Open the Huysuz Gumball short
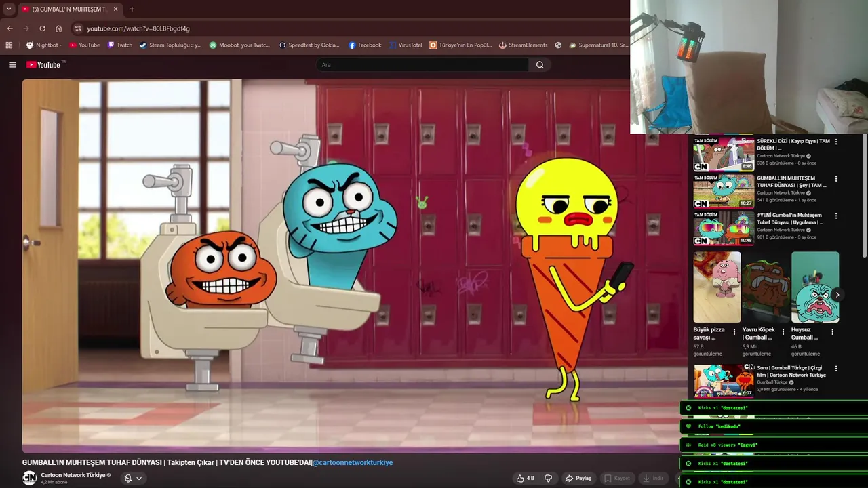 (815, 287)
